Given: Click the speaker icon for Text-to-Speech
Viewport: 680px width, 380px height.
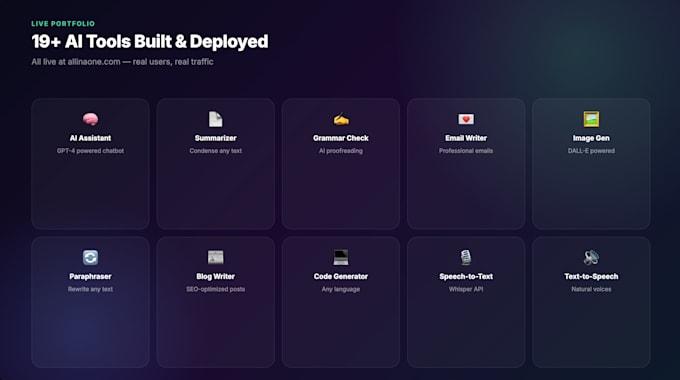Looking at the screenshot, I should click(591, 257).
